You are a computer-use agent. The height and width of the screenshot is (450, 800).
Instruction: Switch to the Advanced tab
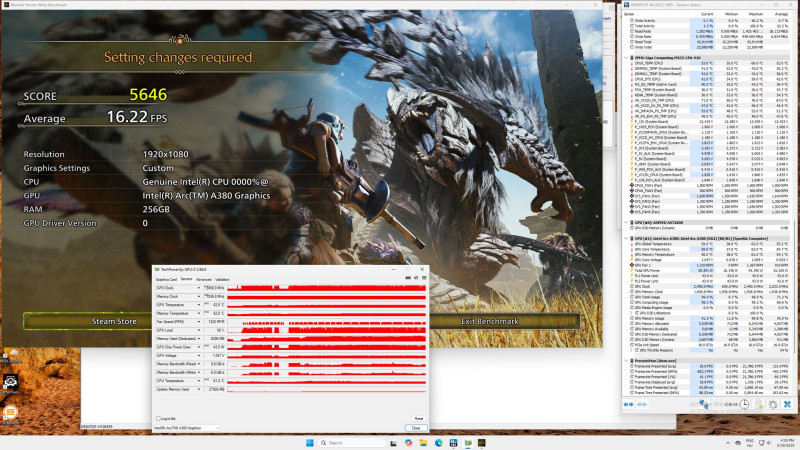(204, 280)
